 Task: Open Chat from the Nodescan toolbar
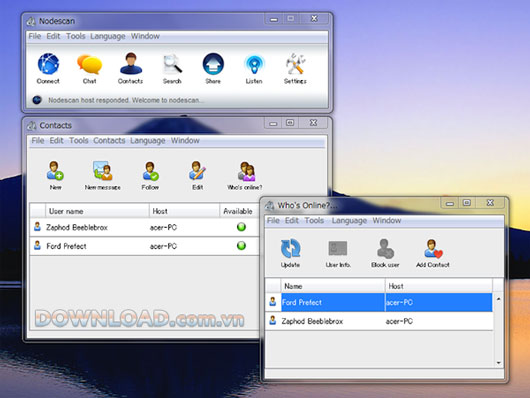[x=90, y=64]
